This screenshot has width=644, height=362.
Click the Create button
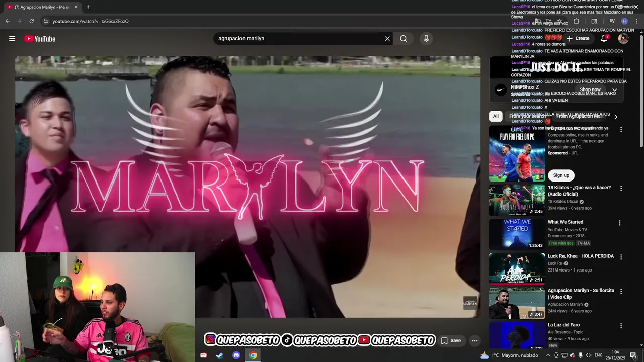(x=578, y=38)
